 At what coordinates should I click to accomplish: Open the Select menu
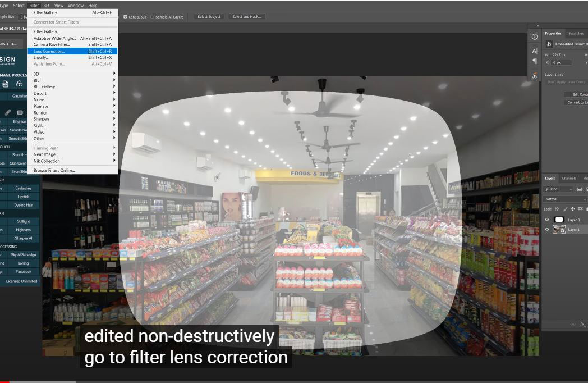click(19, 6)
